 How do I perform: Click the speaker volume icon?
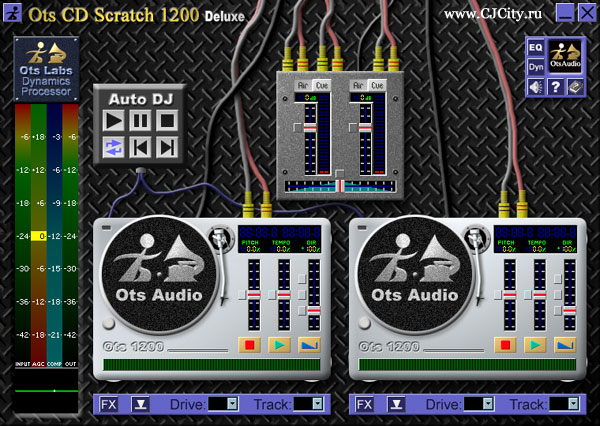[536, 87]
